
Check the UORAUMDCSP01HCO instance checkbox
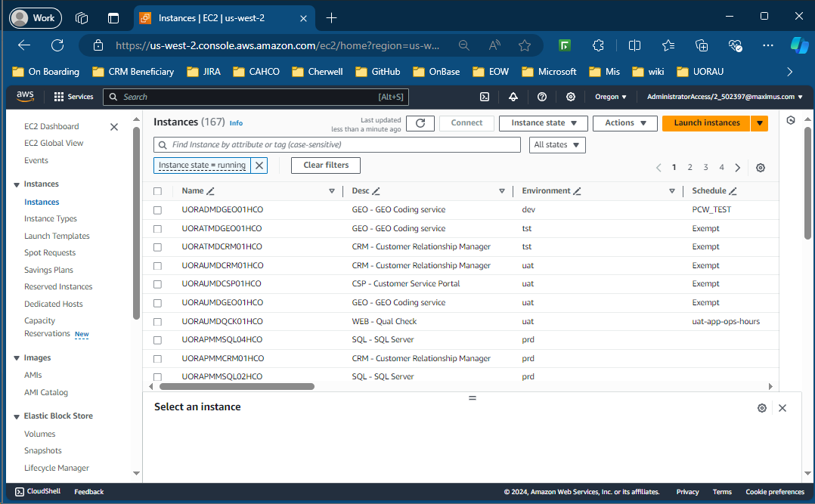[157, 284]
